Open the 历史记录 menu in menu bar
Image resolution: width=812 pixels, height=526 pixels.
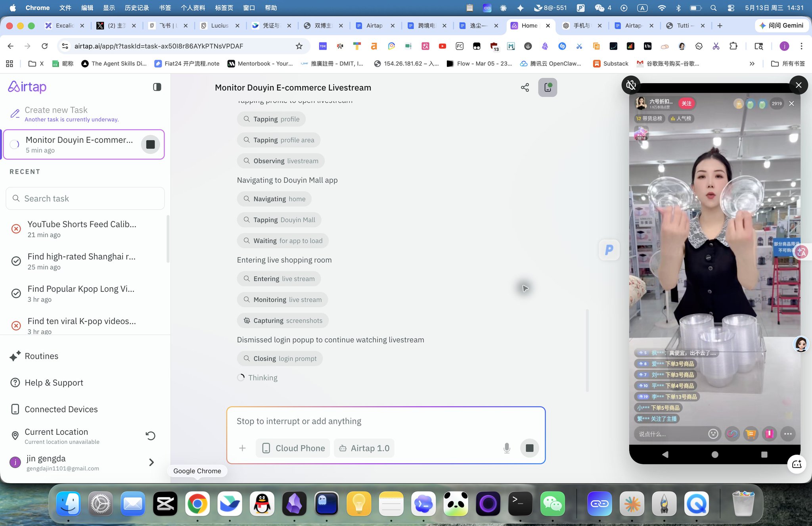click(137, 8)
